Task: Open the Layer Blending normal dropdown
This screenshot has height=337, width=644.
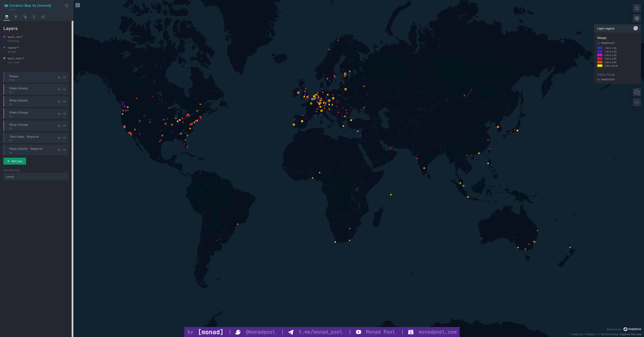Action: tap(36, 177)
